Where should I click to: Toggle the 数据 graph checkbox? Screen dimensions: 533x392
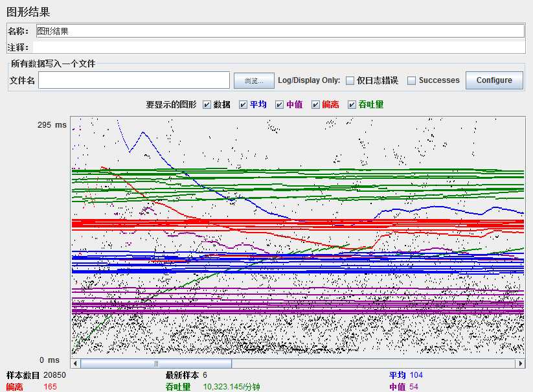click(207, 105)
